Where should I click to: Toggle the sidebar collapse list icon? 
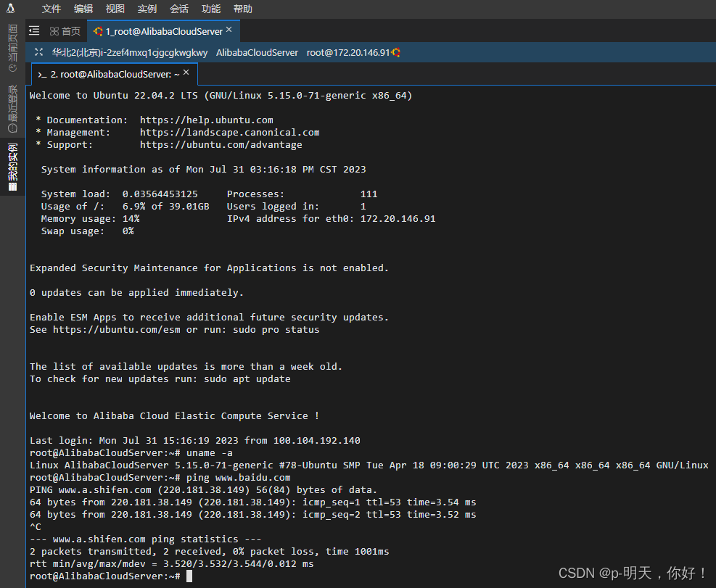click(34, 30)
